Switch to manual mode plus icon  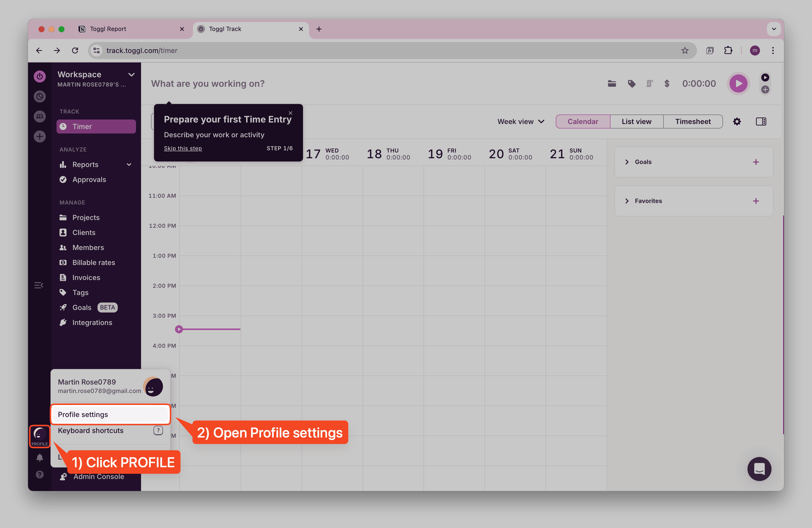(765, 90)
